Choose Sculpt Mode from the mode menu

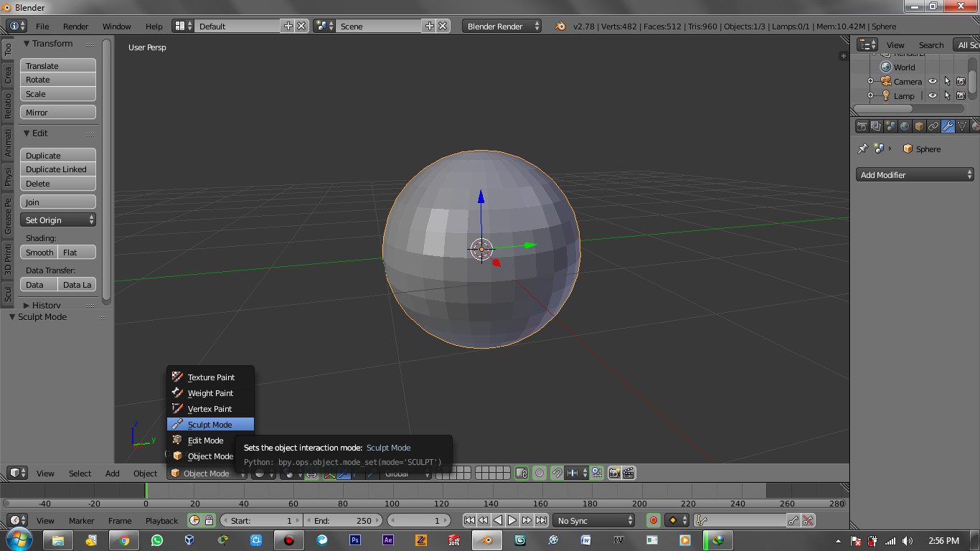click(x=210, y=423)
